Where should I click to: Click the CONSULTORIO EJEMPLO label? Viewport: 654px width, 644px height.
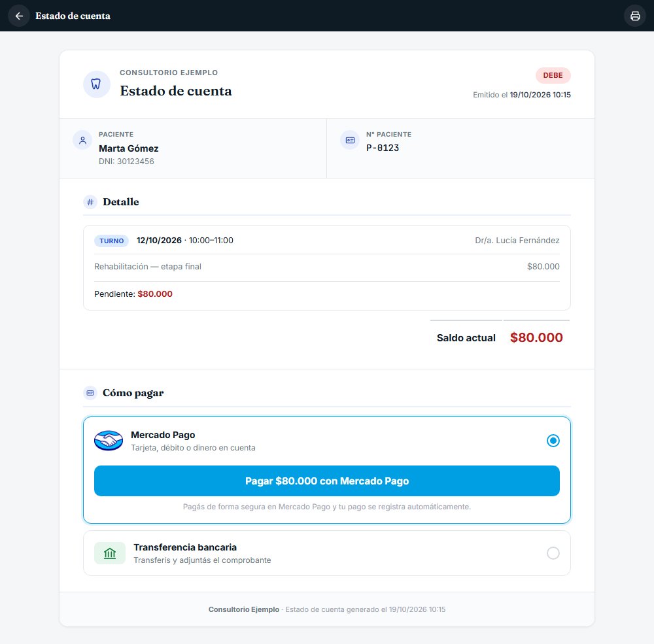[x=169, y=73]
